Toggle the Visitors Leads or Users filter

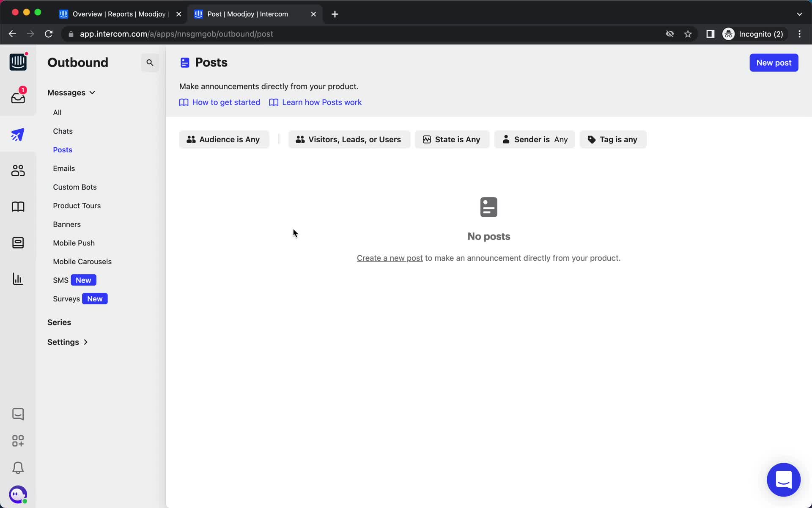[349, 139]
